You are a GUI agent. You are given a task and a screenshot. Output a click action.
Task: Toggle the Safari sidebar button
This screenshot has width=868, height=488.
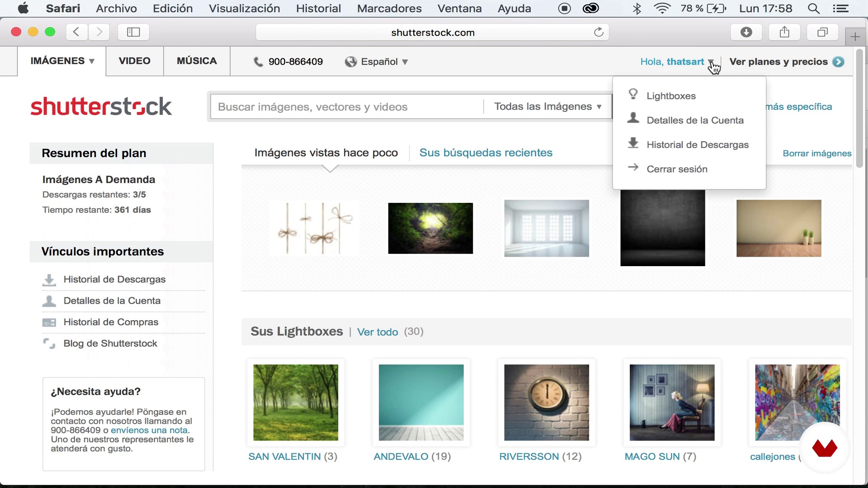click(x=133, y=32)
